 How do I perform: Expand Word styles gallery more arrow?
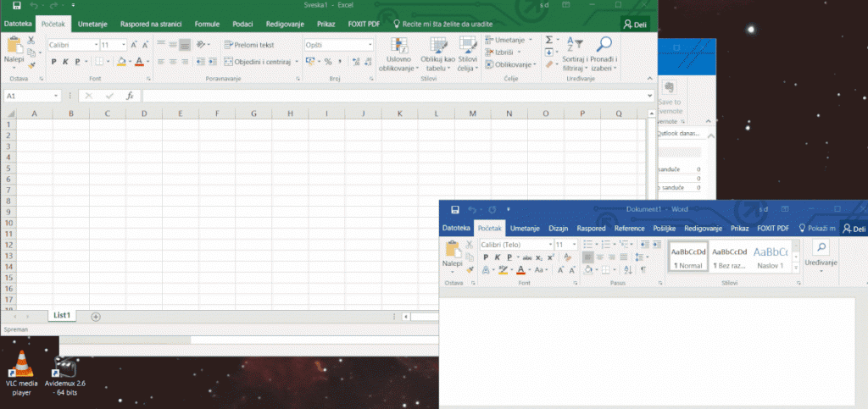pos(796,268)
